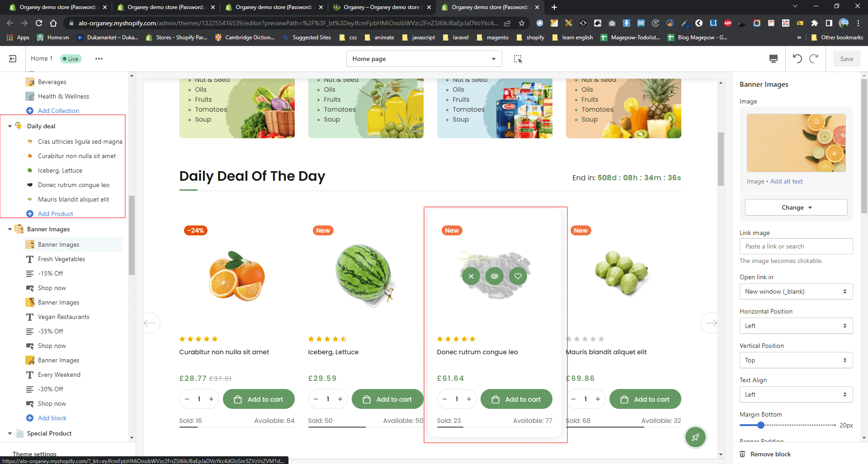
Task: Click quick view eye icon on product
Action: pyautogui.click(x=495, y=276)
